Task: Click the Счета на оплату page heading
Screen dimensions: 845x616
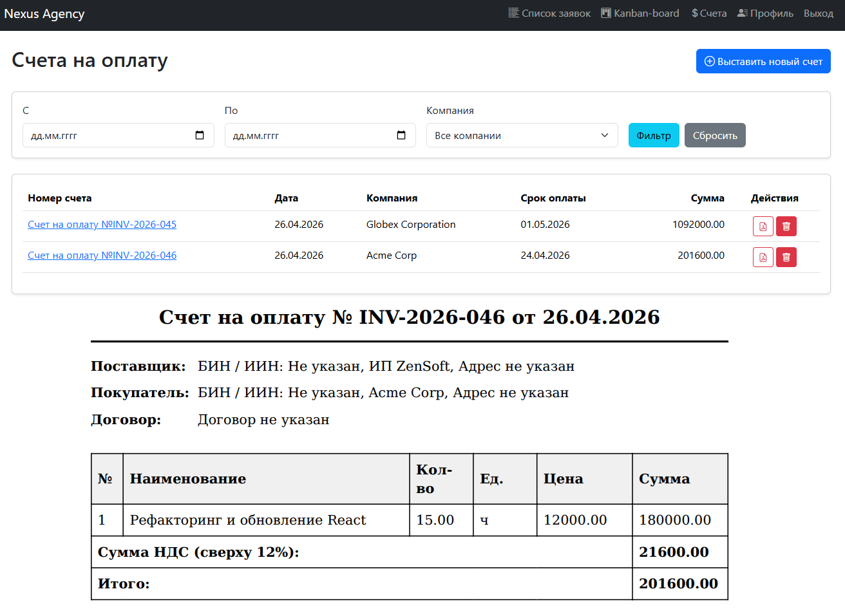Action: coord(90,60)
